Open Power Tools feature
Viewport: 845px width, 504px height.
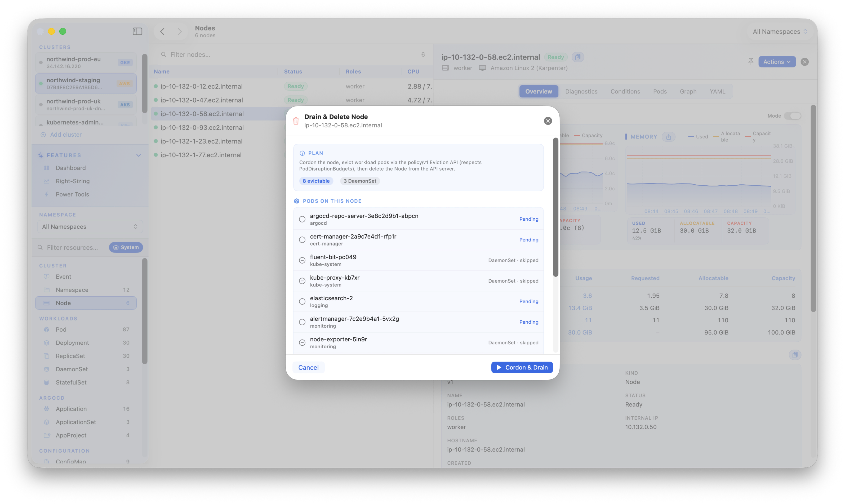click(x=72, y=194)
